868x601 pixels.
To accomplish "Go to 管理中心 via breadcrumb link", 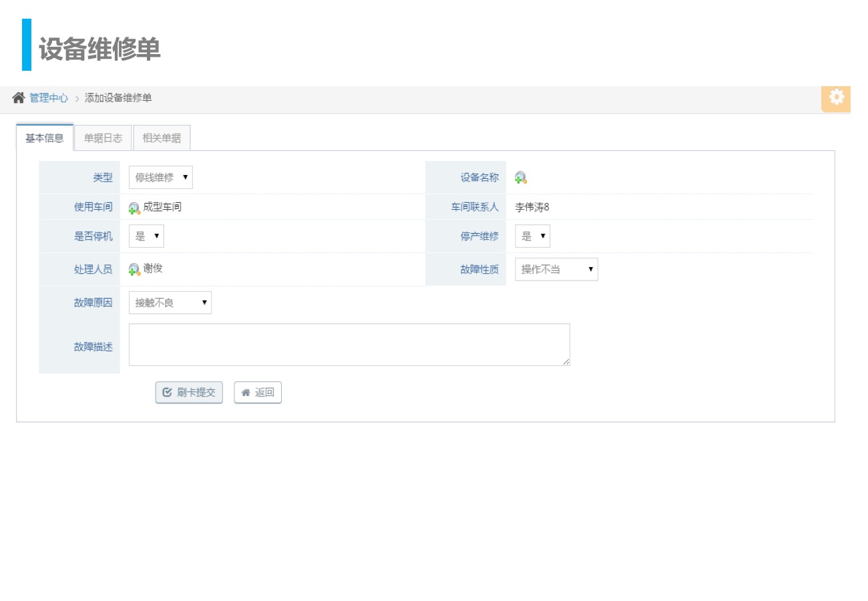I will pos(49,98).
